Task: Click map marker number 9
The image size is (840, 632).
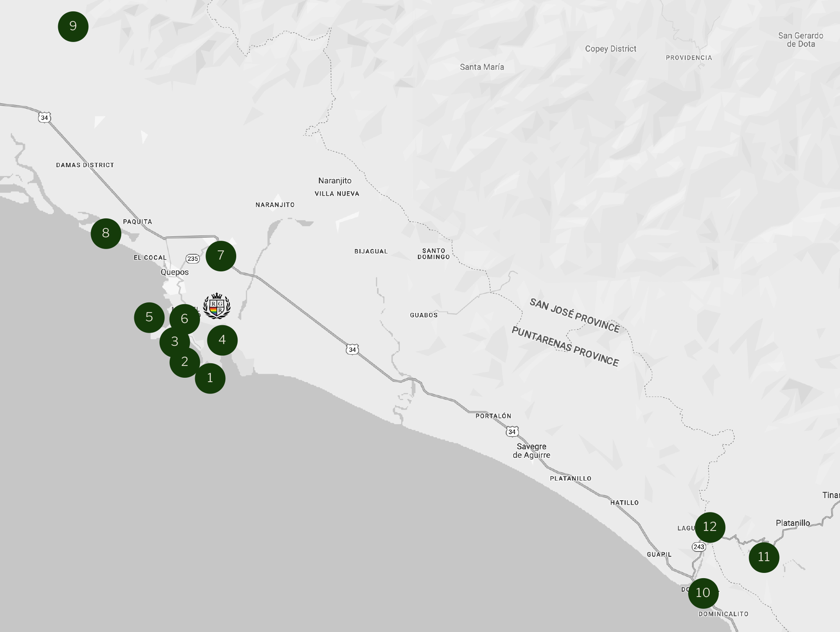Action: click(73, 27)
